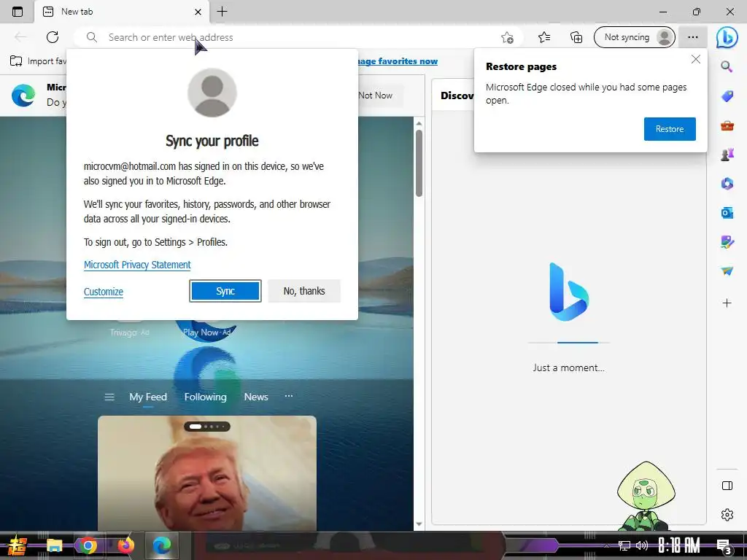Image resolution: width=747 pixels, height=560 pixels.
Task: Open notification center icon
Action: pos(724,546)
